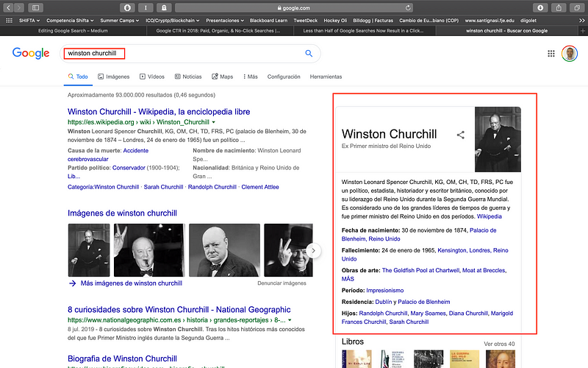Open Configuración search settings
This screenshot has height=368, width=588.
coord(284,77)
